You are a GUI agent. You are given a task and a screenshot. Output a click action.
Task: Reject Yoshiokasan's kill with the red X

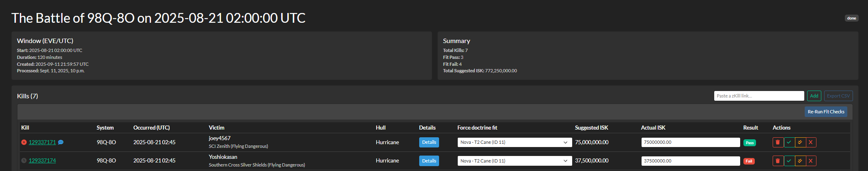[811, 161]
